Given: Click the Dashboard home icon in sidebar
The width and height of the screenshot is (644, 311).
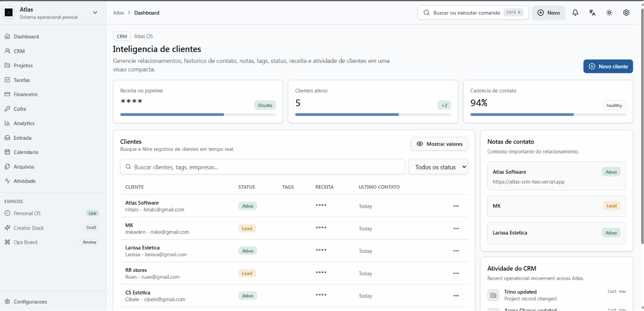Looking at the screenshot, I should [x=7, y=37].
